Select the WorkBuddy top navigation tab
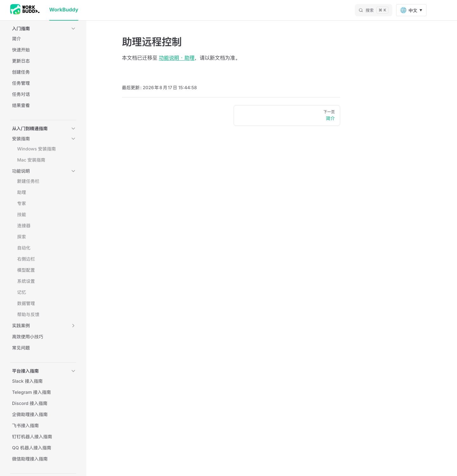This screenshot has height=476, width=457. click(x=64, y=10)
